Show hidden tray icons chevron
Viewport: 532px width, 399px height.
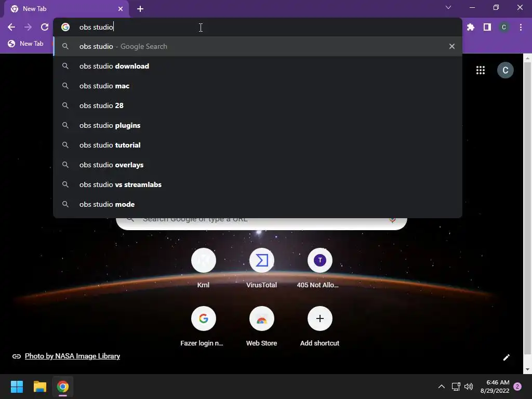click(442, 387)
